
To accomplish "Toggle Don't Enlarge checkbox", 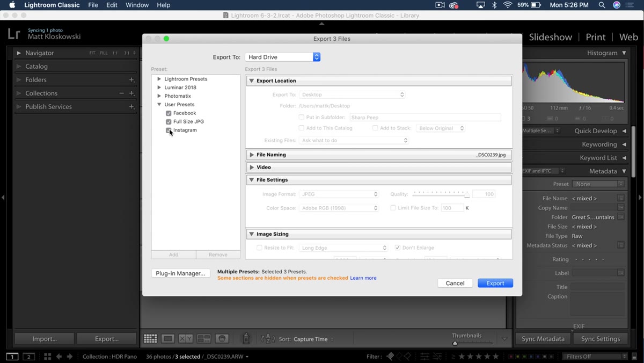I will [x=398, y=248].
